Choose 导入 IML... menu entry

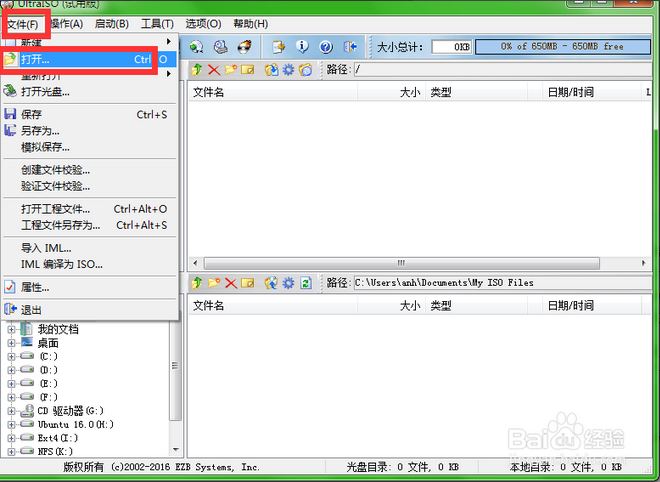click(89, 248)
